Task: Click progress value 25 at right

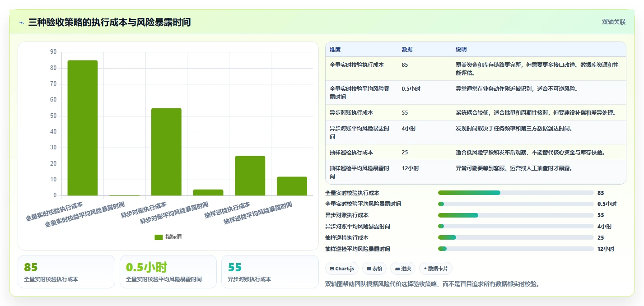Action: (601, 238)
